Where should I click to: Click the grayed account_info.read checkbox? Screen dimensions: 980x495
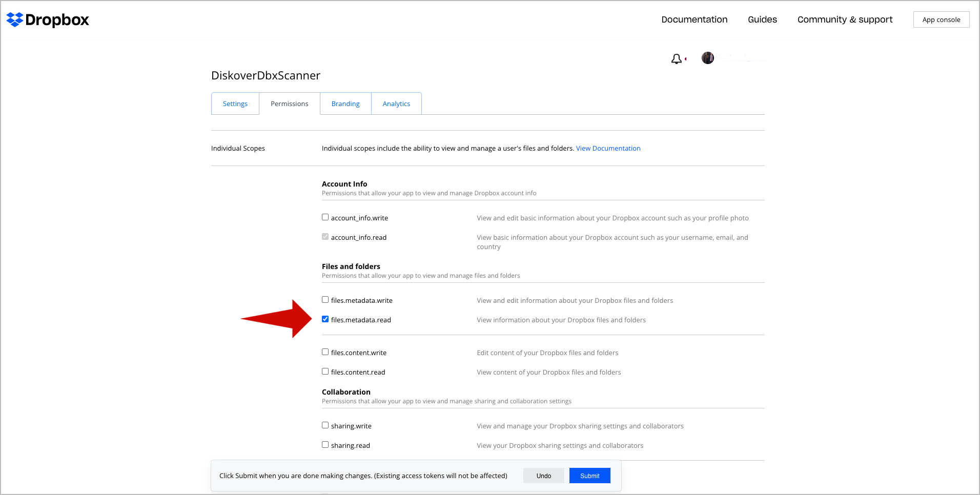(x=325, y=236)
